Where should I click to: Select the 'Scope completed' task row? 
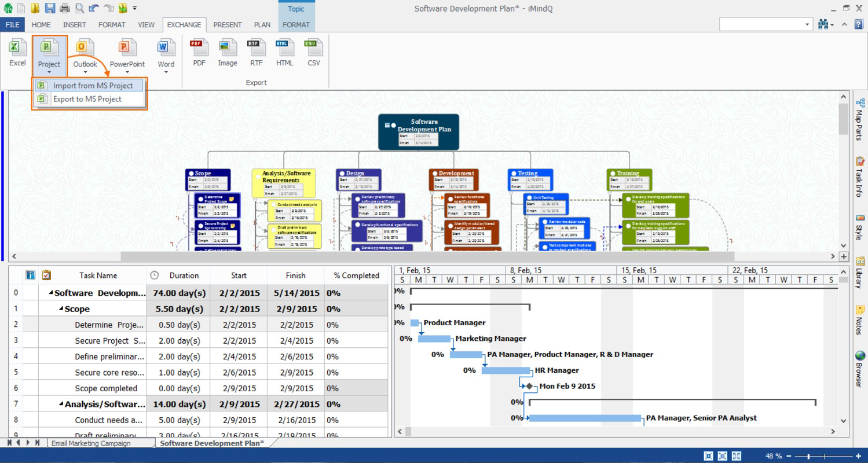click(x=198, y=388)
